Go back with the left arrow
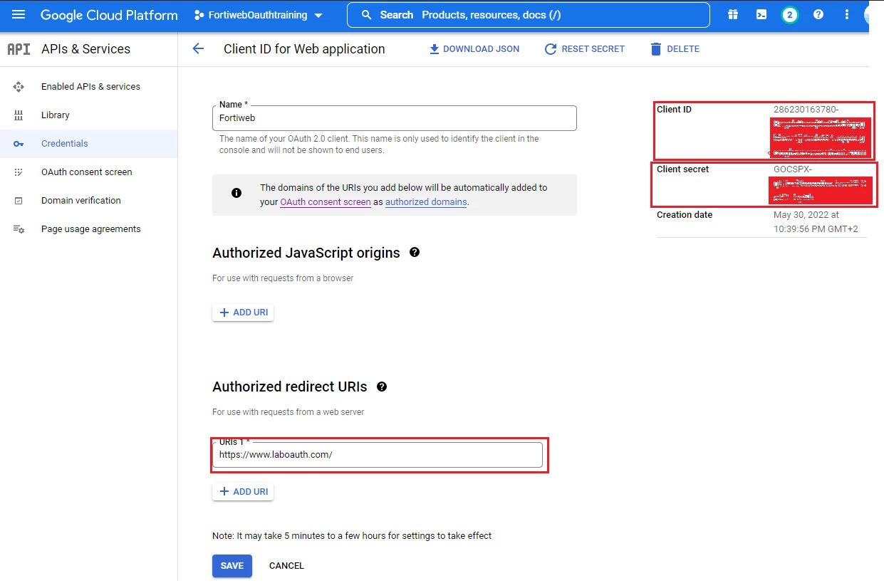The height and width of the screenshot is (588, 884). [198, 48]
